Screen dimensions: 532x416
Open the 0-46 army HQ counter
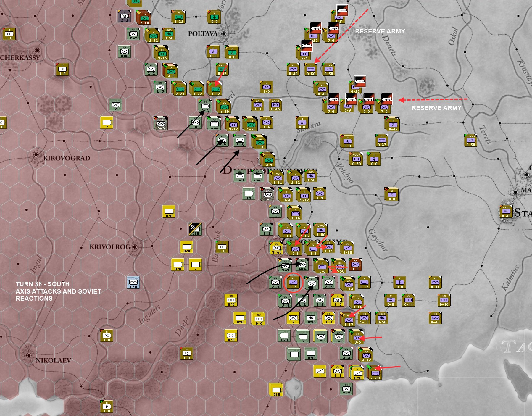(x=275, y=105)
